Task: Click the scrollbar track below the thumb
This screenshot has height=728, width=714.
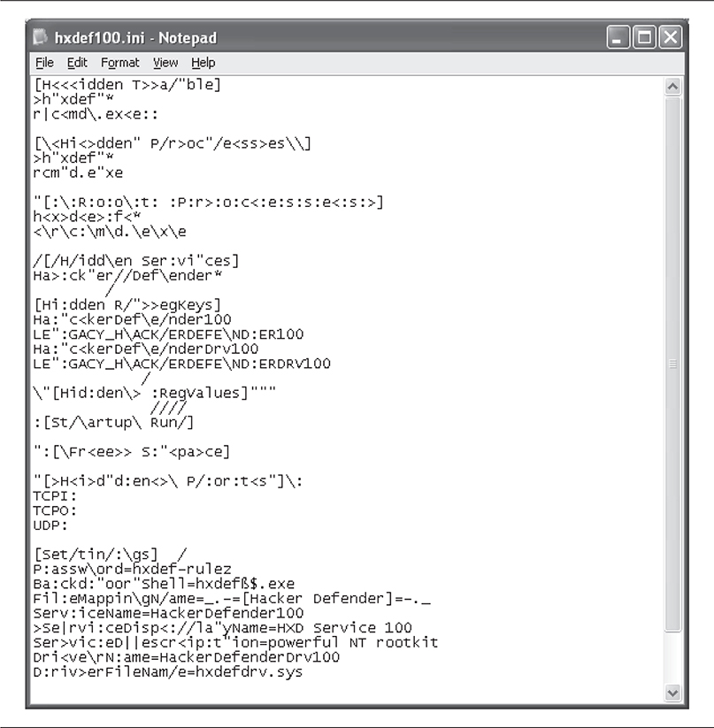Action: point(672,658)
